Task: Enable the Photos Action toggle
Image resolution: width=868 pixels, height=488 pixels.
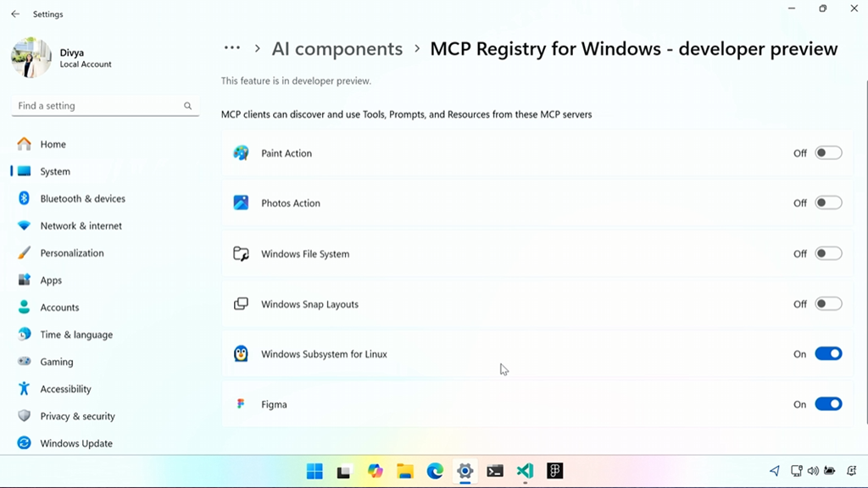Action: pyautogui.click(x=828, y=202)
